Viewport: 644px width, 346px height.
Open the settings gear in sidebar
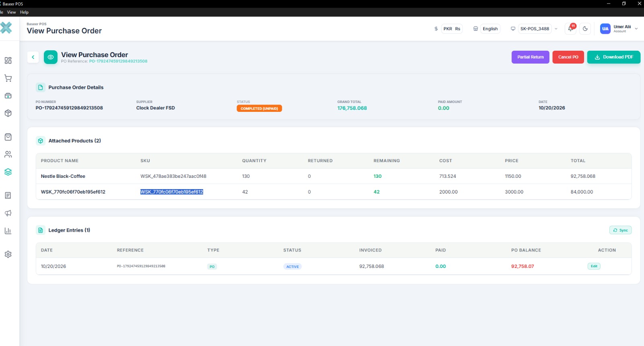click(8, 254)
